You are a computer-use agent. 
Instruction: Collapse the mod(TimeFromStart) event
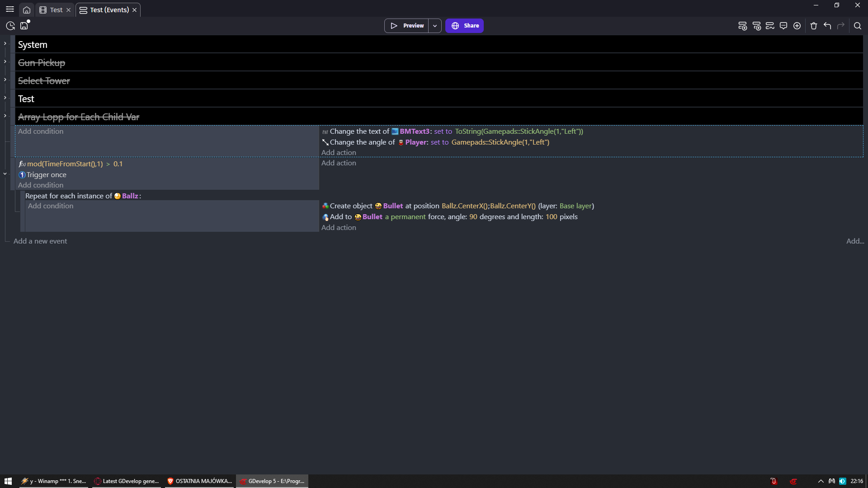pyautogui.click(x=5, y=174)
